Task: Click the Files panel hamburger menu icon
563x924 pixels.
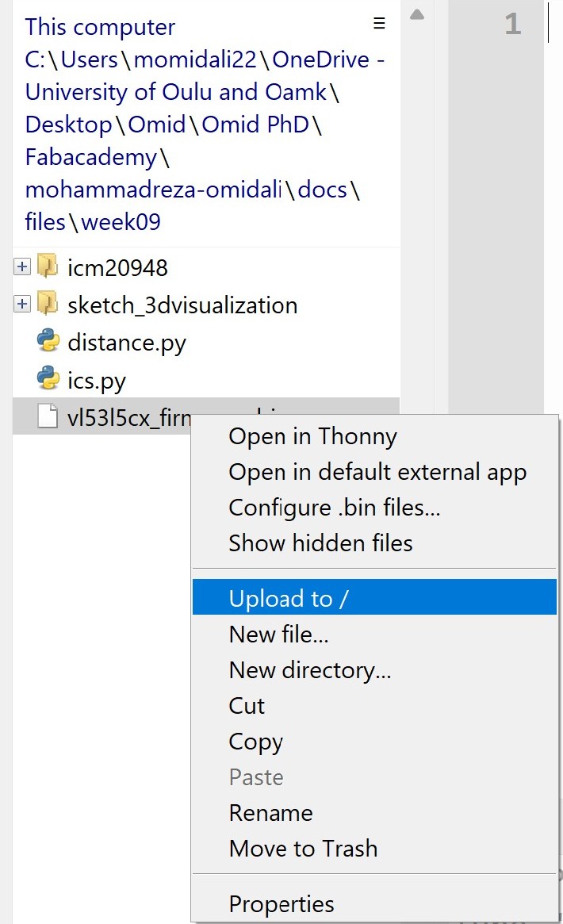Action: (x=379, y=23)
